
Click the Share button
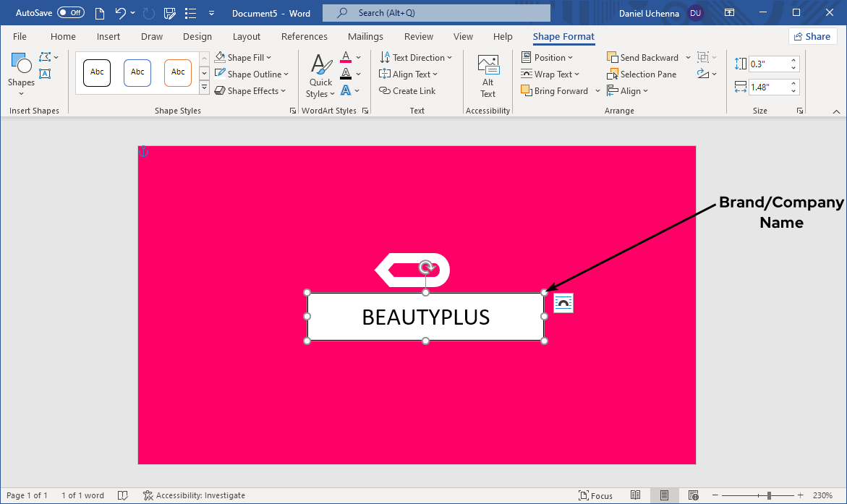[812, 37]
